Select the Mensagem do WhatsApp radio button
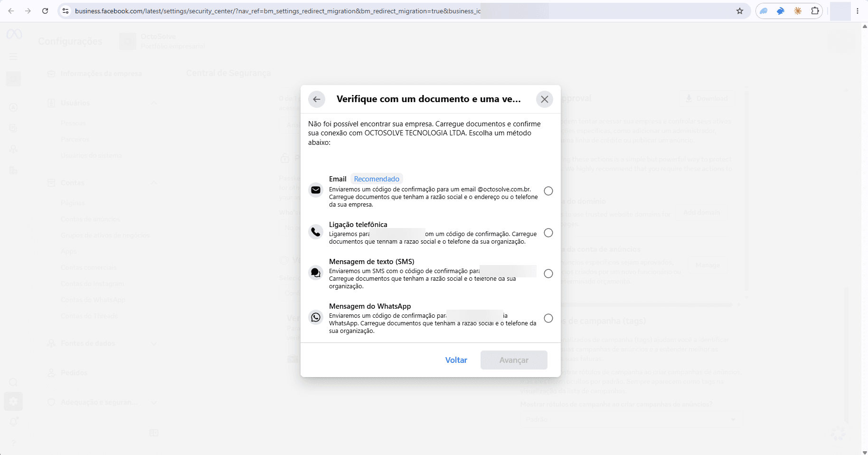This screenshot has width=868, height=455. 548,318
